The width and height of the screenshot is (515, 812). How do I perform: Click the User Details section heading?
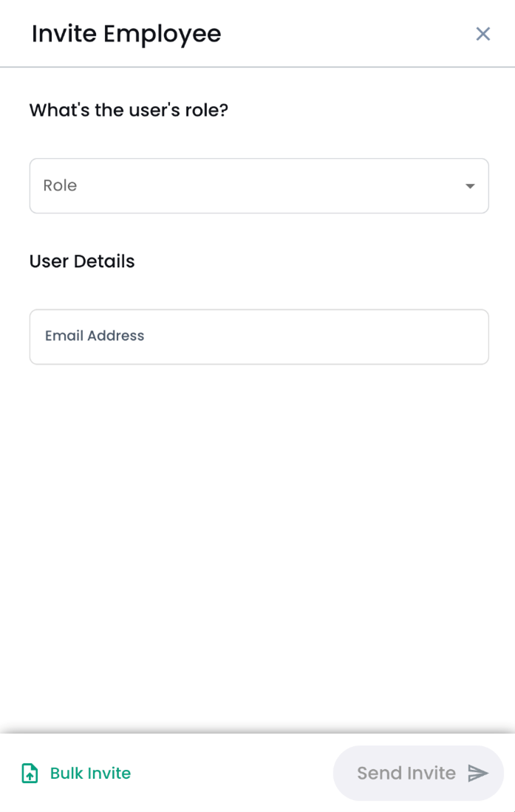pyautogui.click(x=81, y=261)
